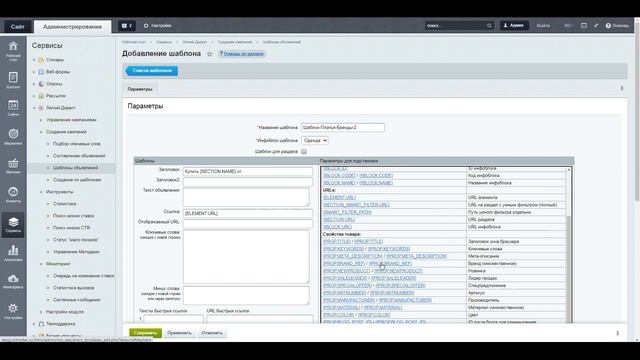Insert the {SMART_FILTER_PATH} placeholder link

[347, 212]
